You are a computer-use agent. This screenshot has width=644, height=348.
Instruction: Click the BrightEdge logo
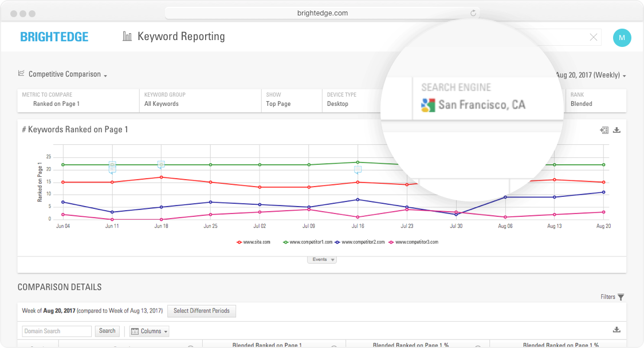click(x=54, y=37)
